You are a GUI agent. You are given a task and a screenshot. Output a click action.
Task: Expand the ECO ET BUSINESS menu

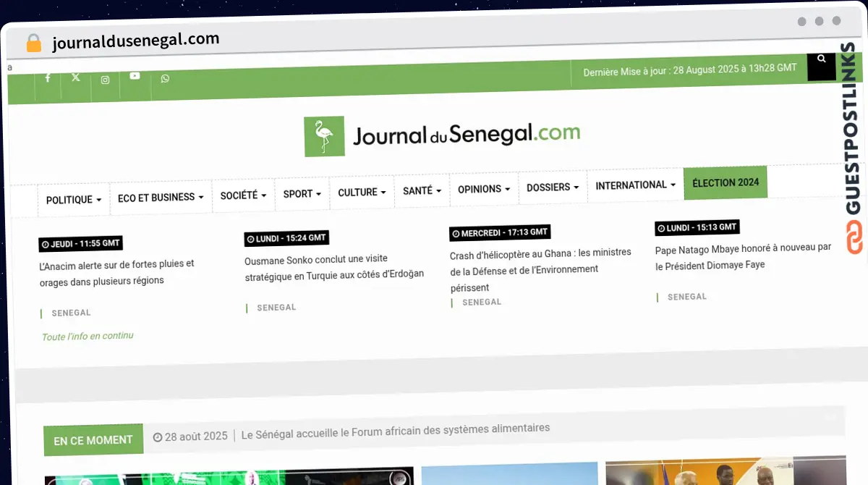click(161, 197)
